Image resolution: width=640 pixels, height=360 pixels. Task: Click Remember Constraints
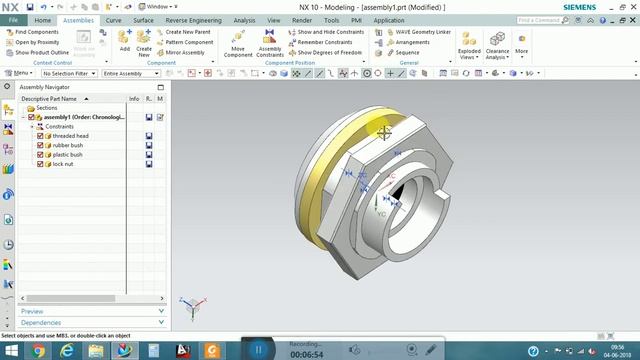tap(320, 42)
